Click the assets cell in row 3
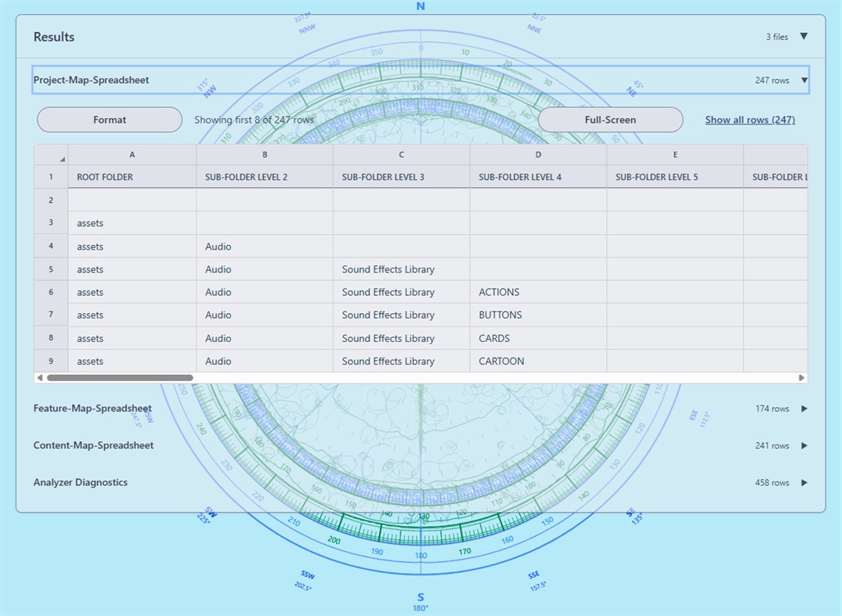The height and width of the screenshot is (616, 842). click(x=132, y=222)
